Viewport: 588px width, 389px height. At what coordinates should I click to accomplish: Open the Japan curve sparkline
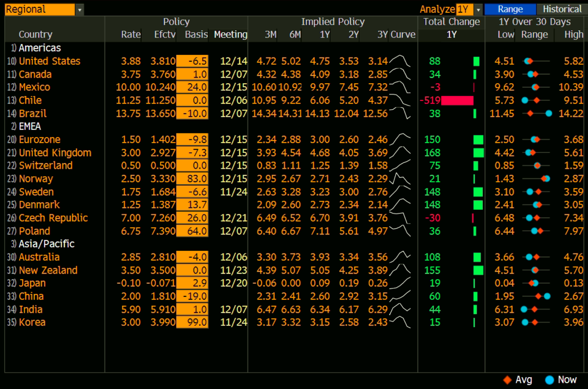pos(400,283)
